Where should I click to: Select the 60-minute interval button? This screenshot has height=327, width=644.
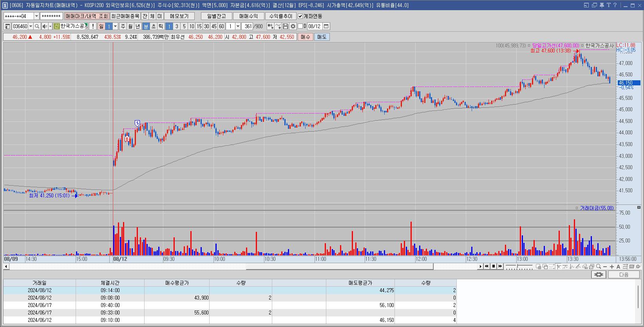[x=221, y=26]
